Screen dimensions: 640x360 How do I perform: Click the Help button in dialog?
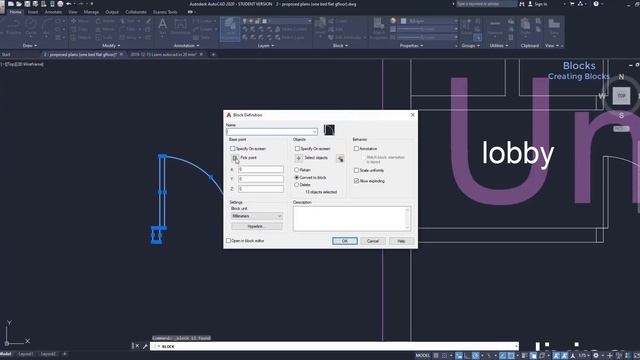coord(401,241)
